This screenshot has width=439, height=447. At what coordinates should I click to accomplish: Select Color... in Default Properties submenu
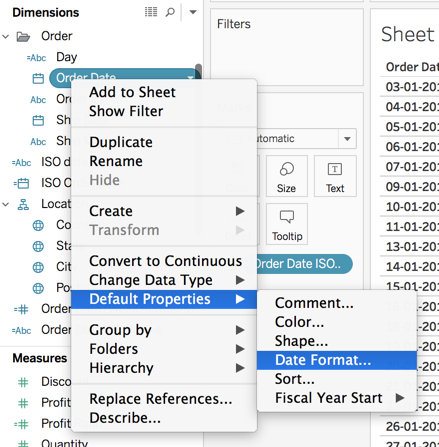(337, 322)
